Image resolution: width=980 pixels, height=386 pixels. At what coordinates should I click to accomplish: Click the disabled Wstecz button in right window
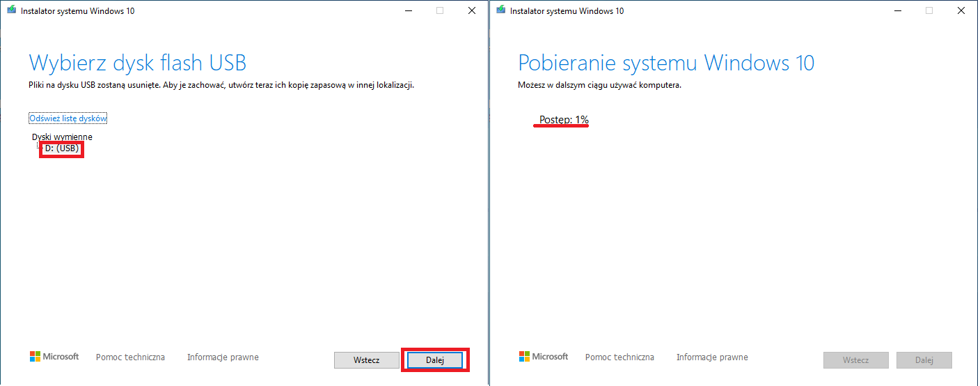pos(856,360)
